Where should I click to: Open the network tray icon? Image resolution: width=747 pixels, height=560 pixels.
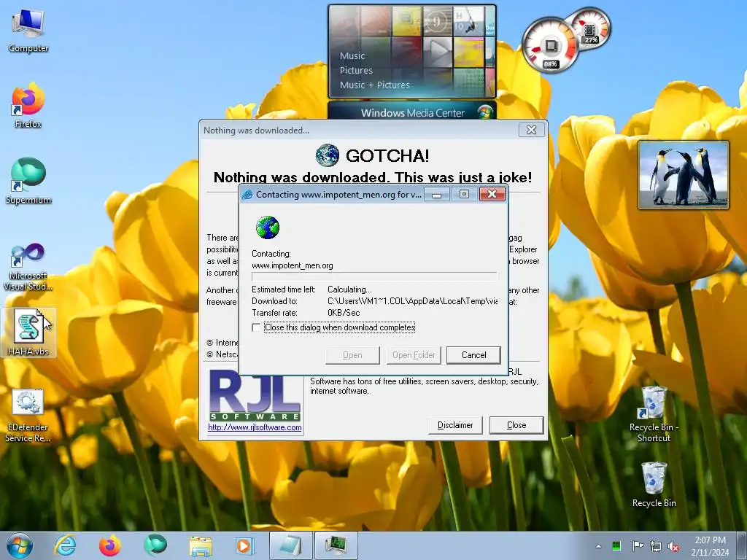coord(656,545)
